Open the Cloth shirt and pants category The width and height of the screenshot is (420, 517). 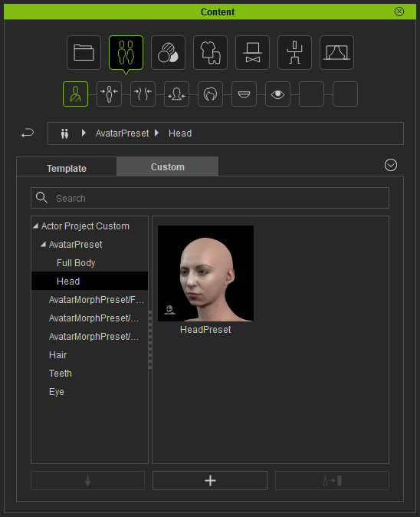click(210, 52)
